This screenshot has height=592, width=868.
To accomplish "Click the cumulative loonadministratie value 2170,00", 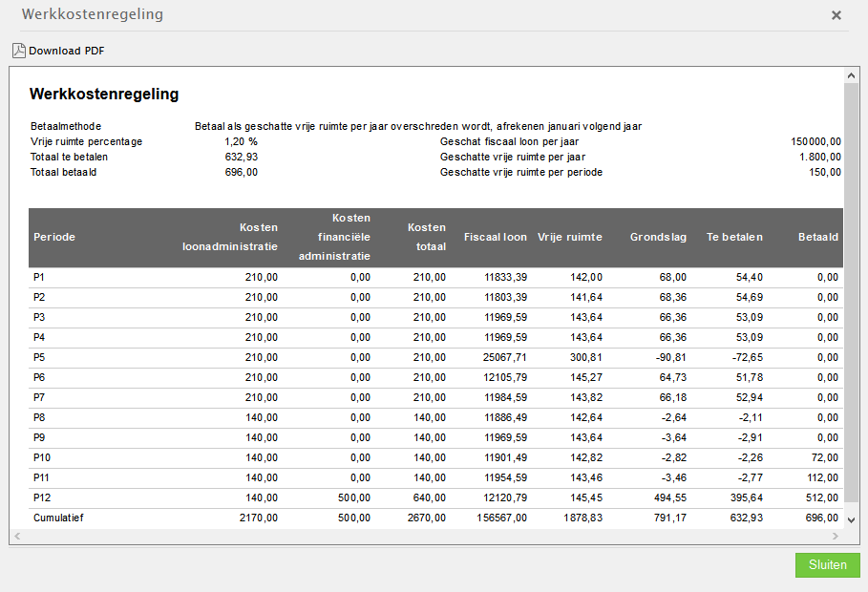I will click(259, 518).
